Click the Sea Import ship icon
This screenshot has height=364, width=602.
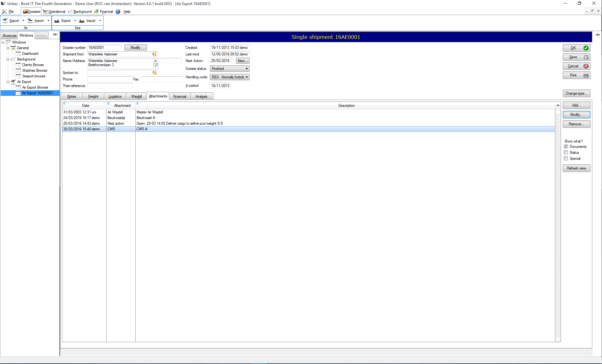[x=82, y=21]
